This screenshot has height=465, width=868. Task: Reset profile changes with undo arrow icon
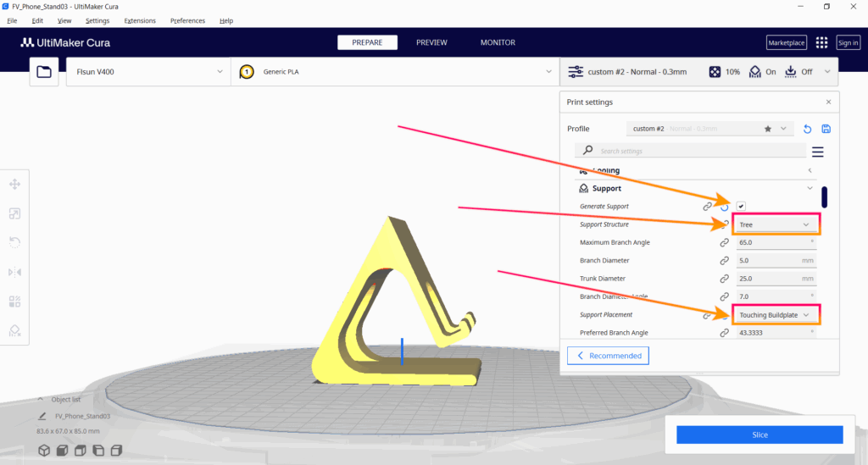click(807, 129)
